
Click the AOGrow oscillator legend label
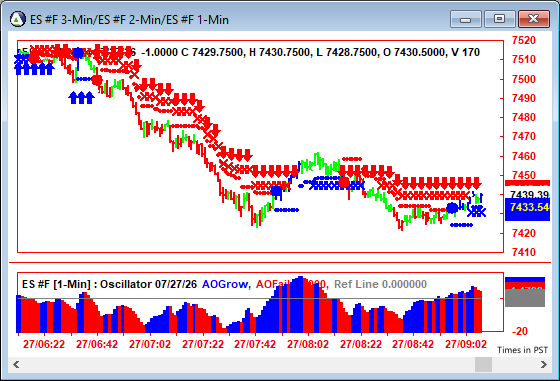pos(226,284)
